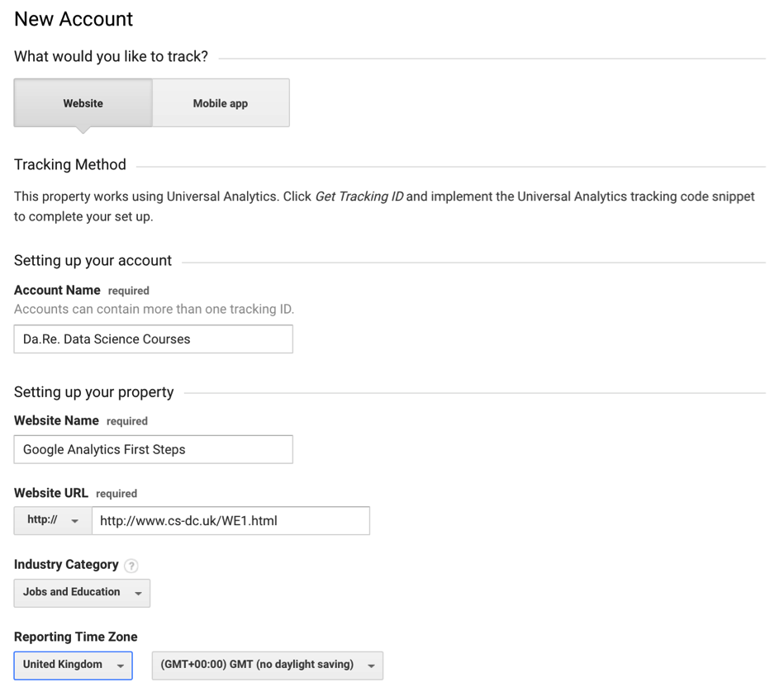Image resolution: width=784 pixels, height=687 pixels.
Task: Click the Setting up your property heading
Action: pos(93,392)
